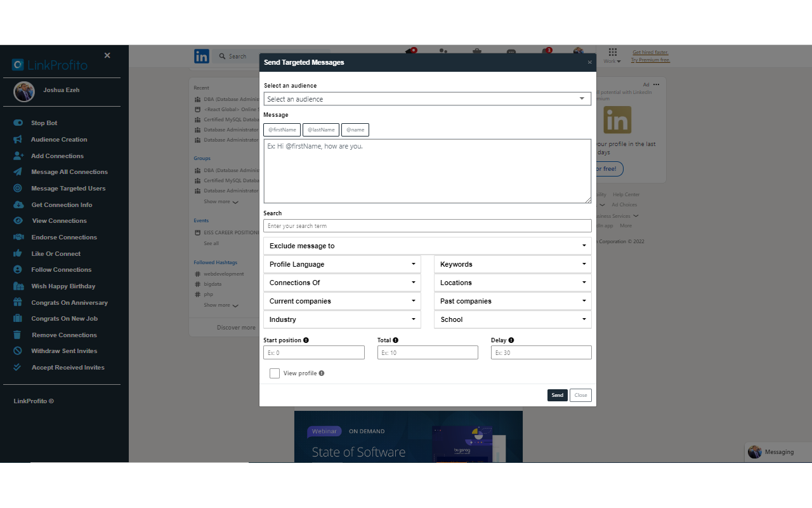Insert the @lastName placeholder tag
This screenshot has height=508, width=812.
coord(321,130)
